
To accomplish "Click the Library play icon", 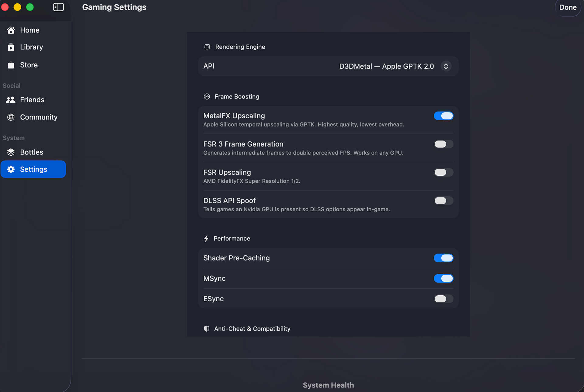I will click(11, 47).
